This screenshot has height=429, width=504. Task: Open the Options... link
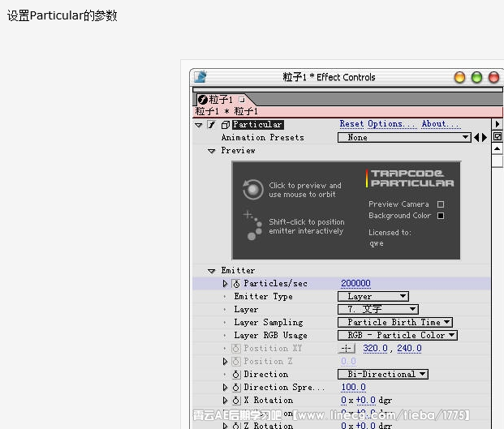(x=392, y=123)
